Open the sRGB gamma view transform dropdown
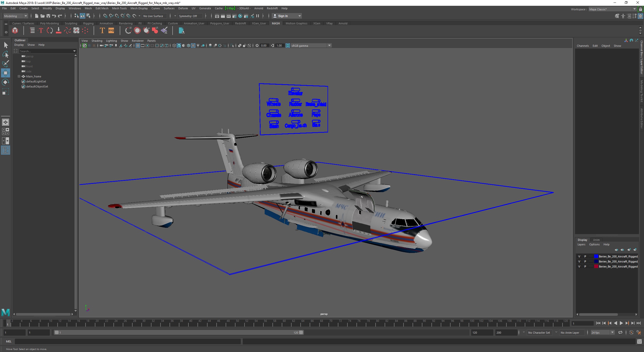 click(x=311, y=46)
